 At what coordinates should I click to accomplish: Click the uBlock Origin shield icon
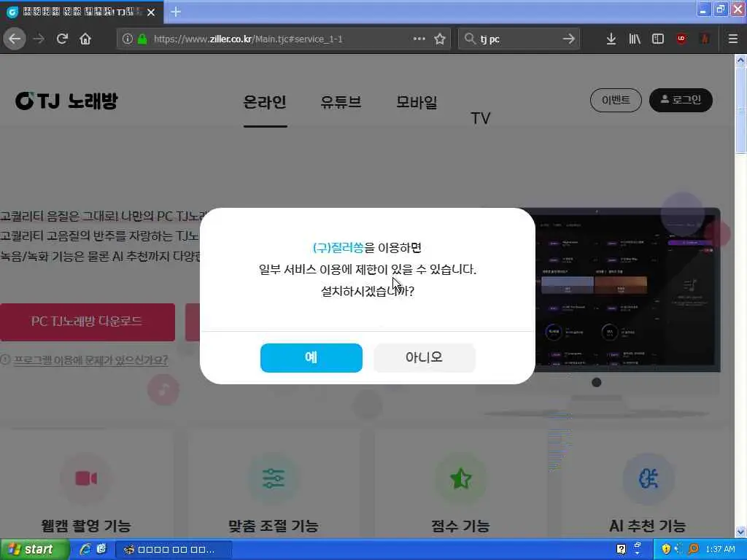(681, 39)
